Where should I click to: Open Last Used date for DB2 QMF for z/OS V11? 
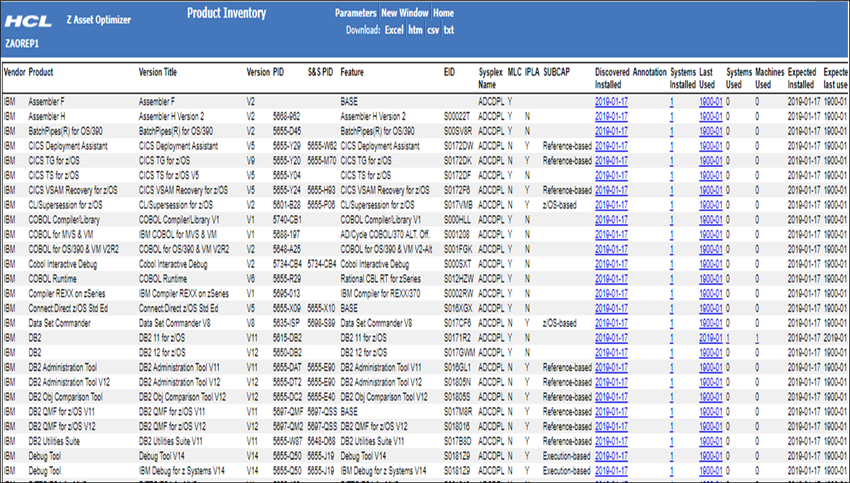coord(711,411)
